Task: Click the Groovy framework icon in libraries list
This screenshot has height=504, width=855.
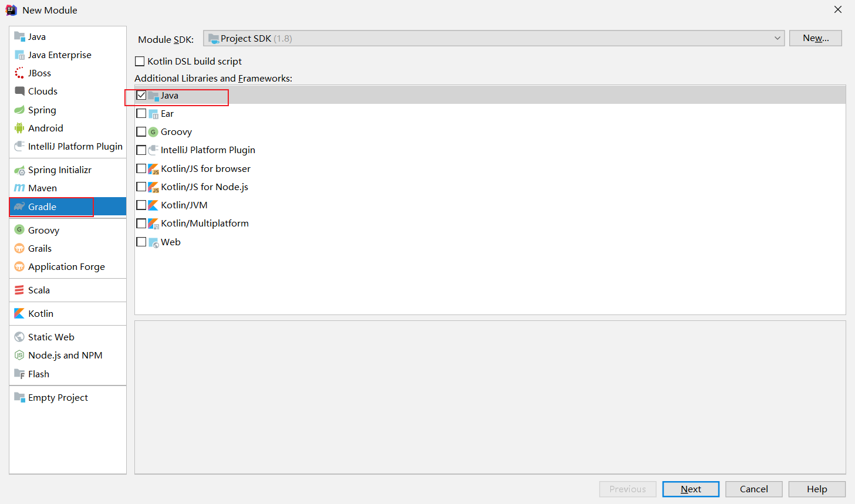Action: tap(153, 132)
